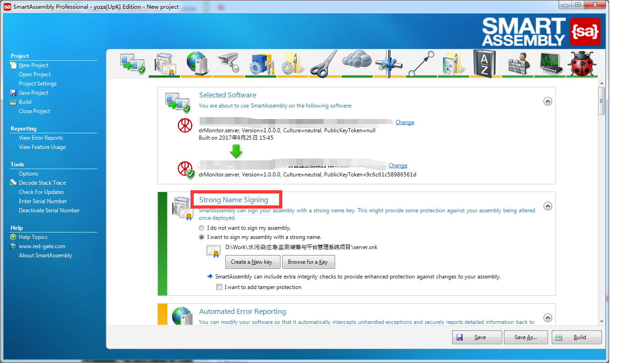Open View Error Reports

coord(41,138)
